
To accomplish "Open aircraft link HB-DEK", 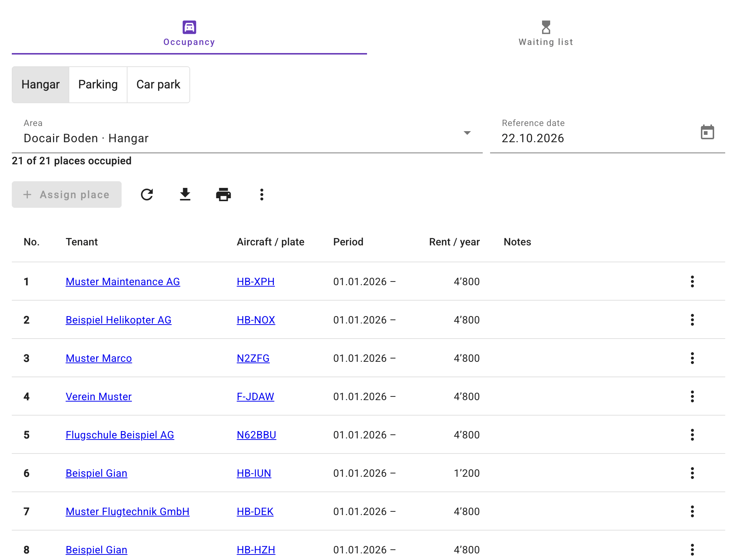I will 255,512.
